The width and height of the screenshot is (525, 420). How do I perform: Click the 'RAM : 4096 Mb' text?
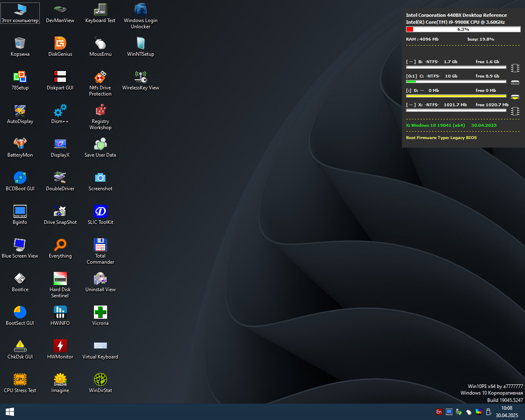click(422, 39)
